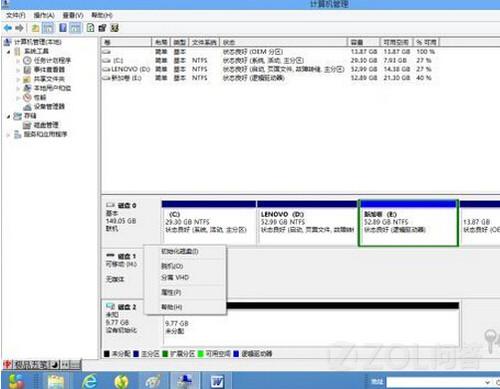Click the Forward arrow in the toolbar
The width and height of the screenshot is (500, 389).
pyautogui.click(x=19, y=28)
